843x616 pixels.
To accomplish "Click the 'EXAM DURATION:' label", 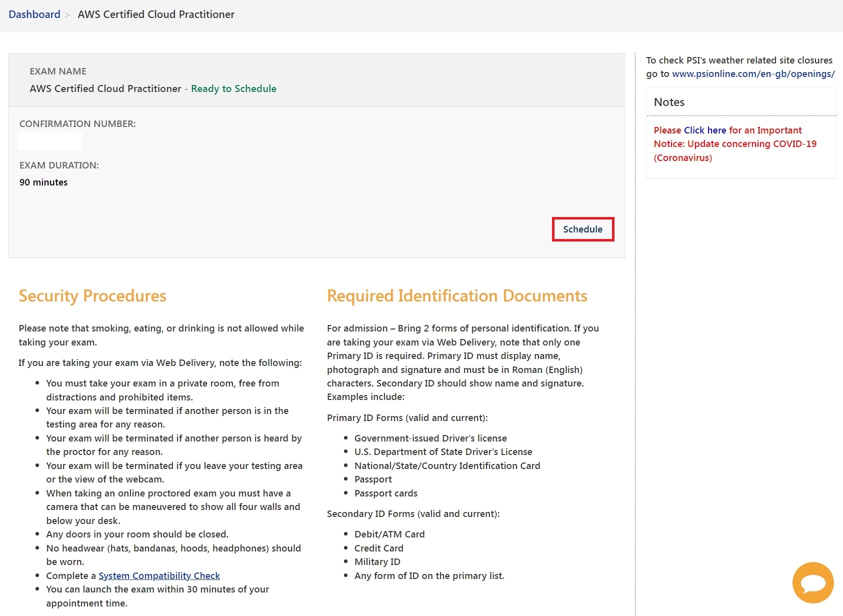I will tap(59, 165).
